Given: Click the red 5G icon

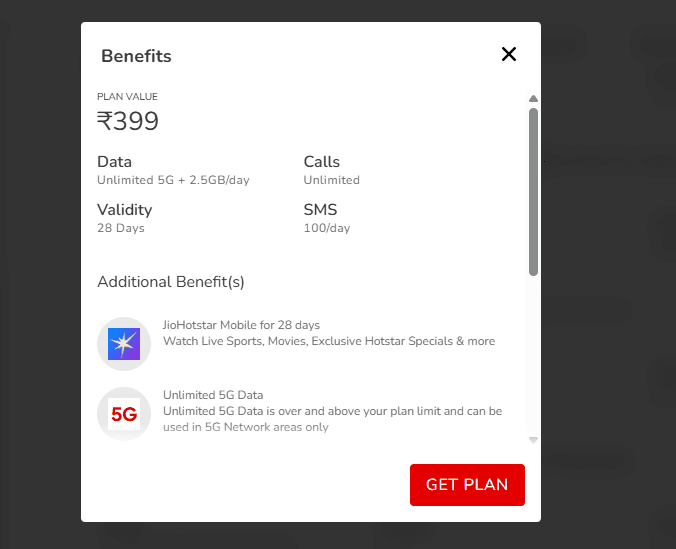Looking at the screenshot, I should click(124, 414).
